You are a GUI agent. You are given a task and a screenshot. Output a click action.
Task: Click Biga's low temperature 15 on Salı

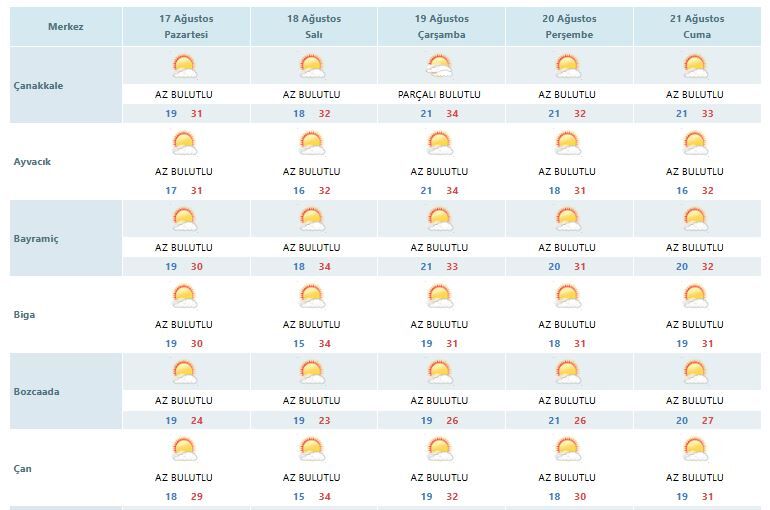[299, 344]
